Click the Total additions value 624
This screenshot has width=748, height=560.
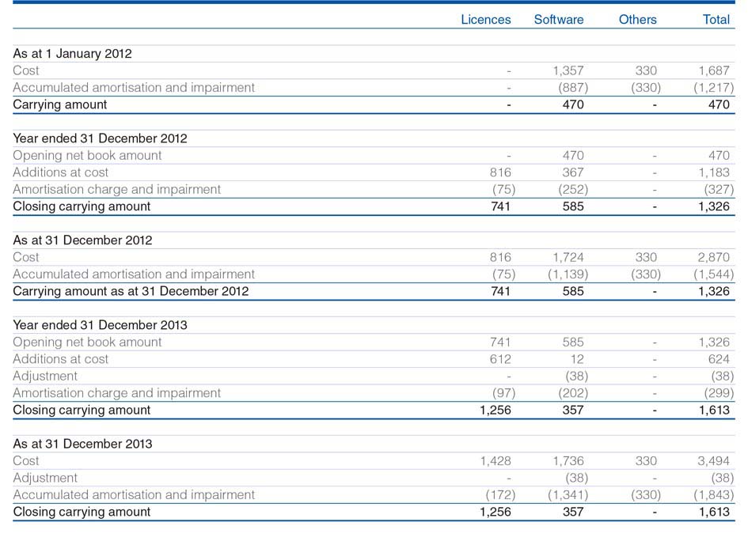coord(719,359)
